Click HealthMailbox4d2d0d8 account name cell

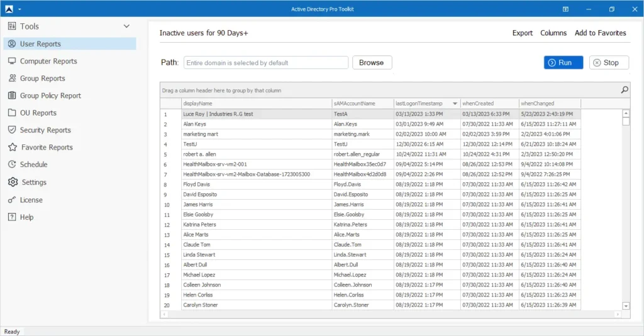point(362,175)
